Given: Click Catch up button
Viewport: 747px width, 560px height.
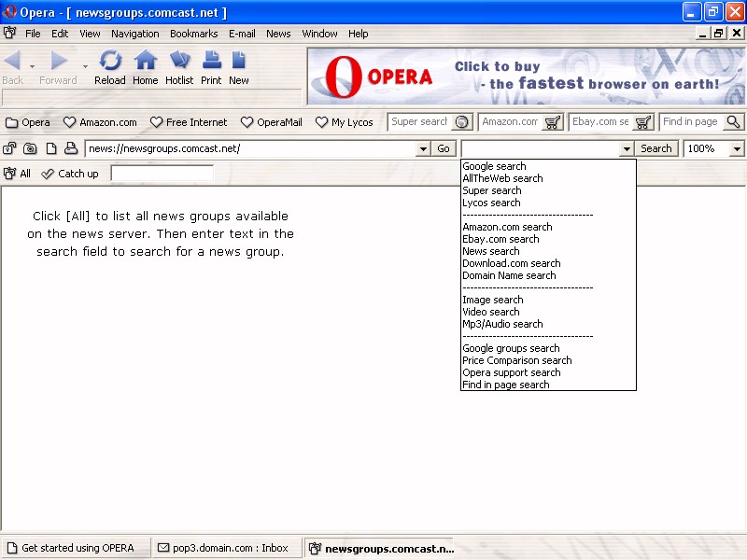Looking at the screenshot, I should point(69,174).
